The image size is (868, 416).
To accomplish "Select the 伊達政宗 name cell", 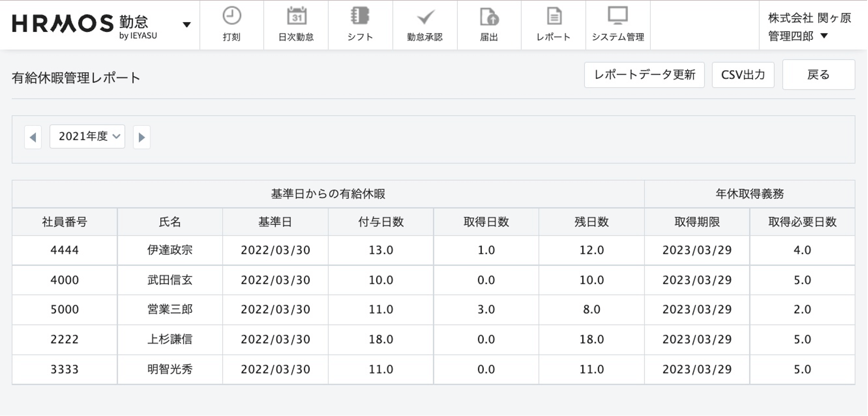I will [x=170, y=250].
